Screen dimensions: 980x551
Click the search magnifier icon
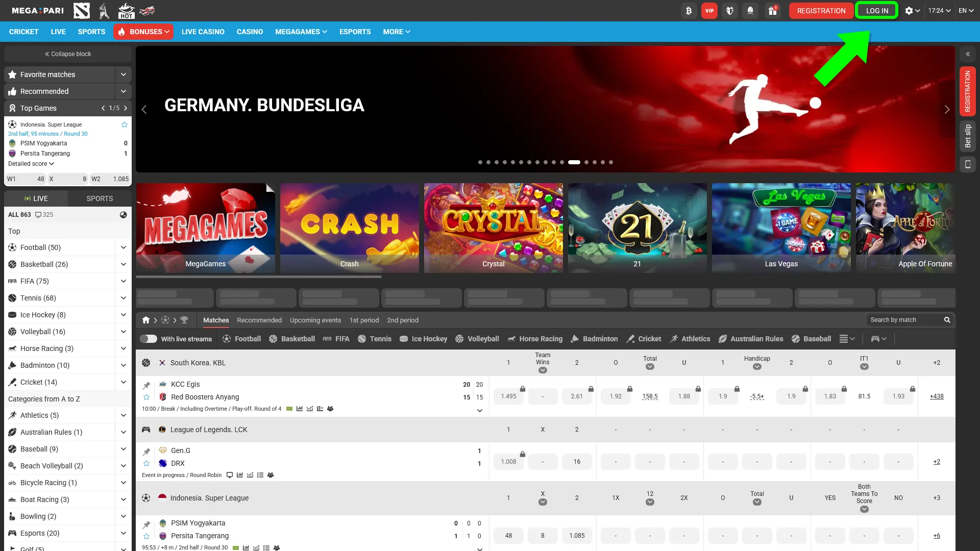pos(947,320)
